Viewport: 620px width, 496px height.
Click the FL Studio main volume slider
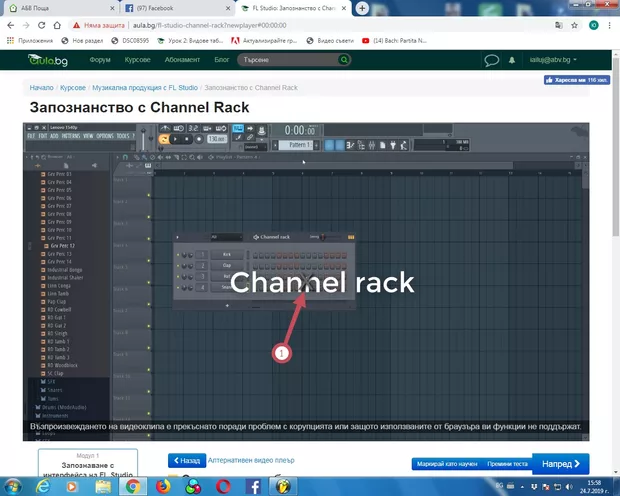(144, 137)
